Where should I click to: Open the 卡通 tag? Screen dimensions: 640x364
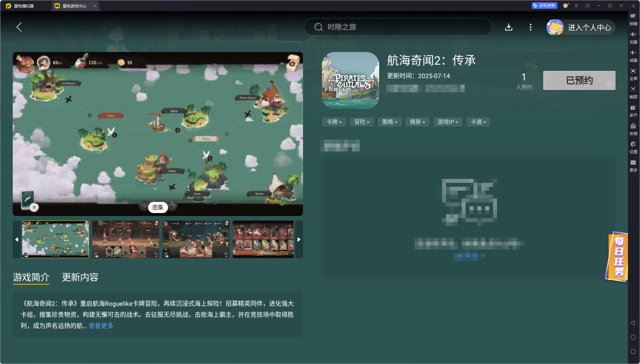coord(478,122)
